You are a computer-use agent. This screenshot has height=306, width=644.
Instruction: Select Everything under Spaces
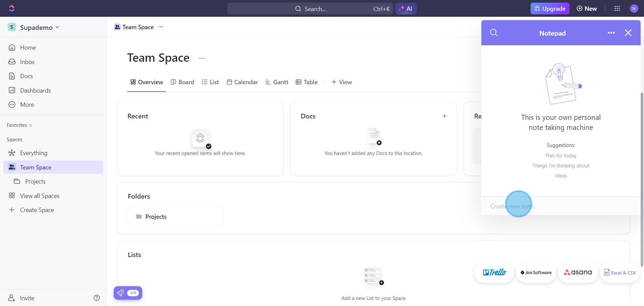(54, 153)
